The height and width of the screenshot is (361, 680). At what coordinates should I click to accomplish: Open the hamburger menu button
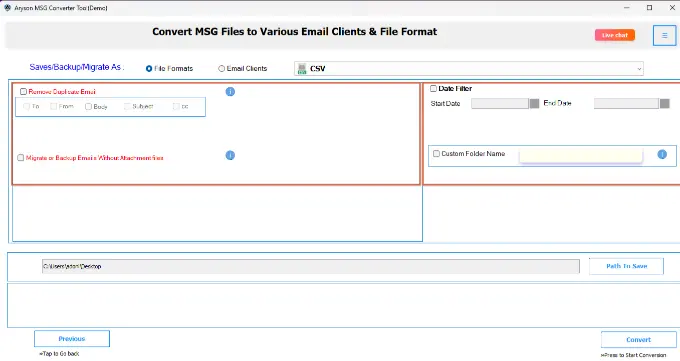pos(664,35)
